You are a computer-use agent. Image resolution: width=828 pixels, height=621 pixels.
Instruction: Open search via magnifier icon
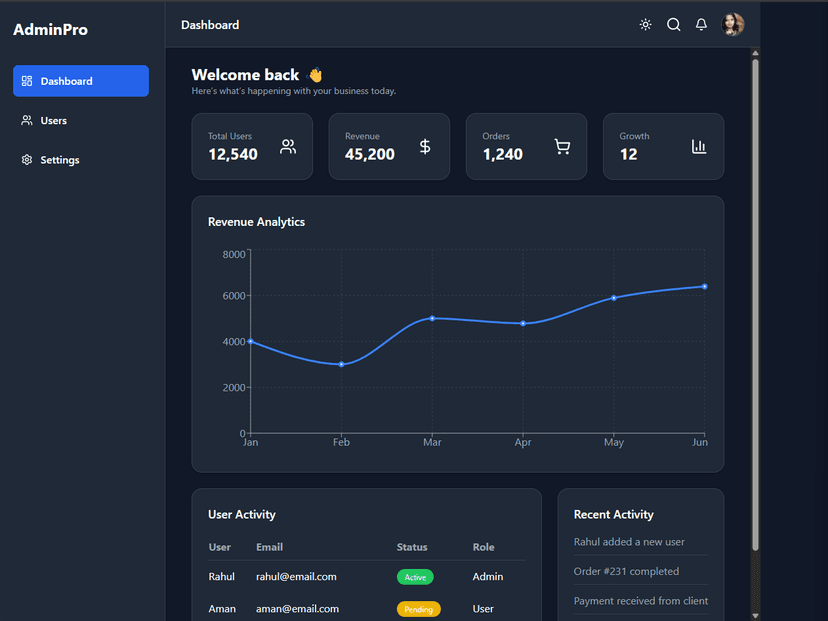(673, 25)
